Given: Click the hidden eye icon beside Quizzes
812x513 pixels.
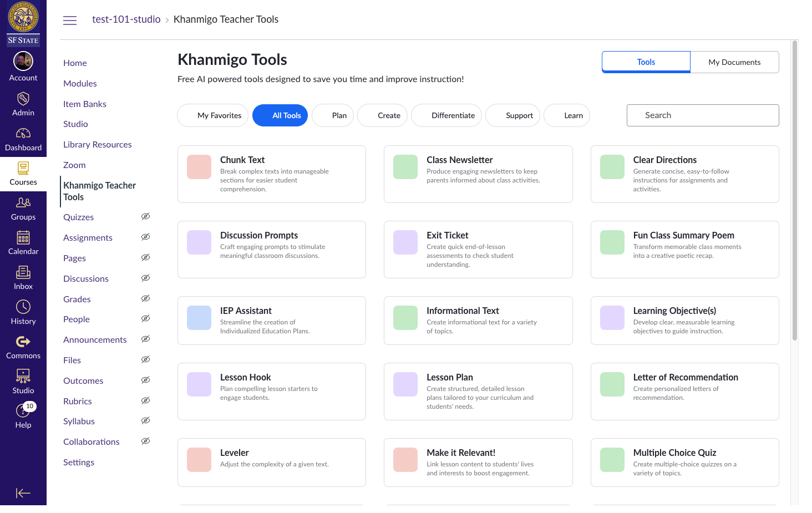Looking at the screenshot, I should (x=145, y=216).
